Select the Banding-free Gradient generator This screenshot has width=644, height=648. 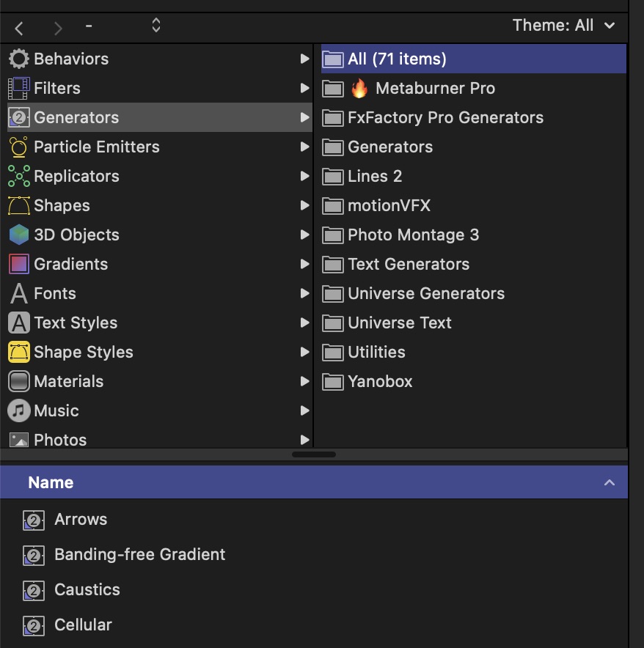click(x=139, y=555)
